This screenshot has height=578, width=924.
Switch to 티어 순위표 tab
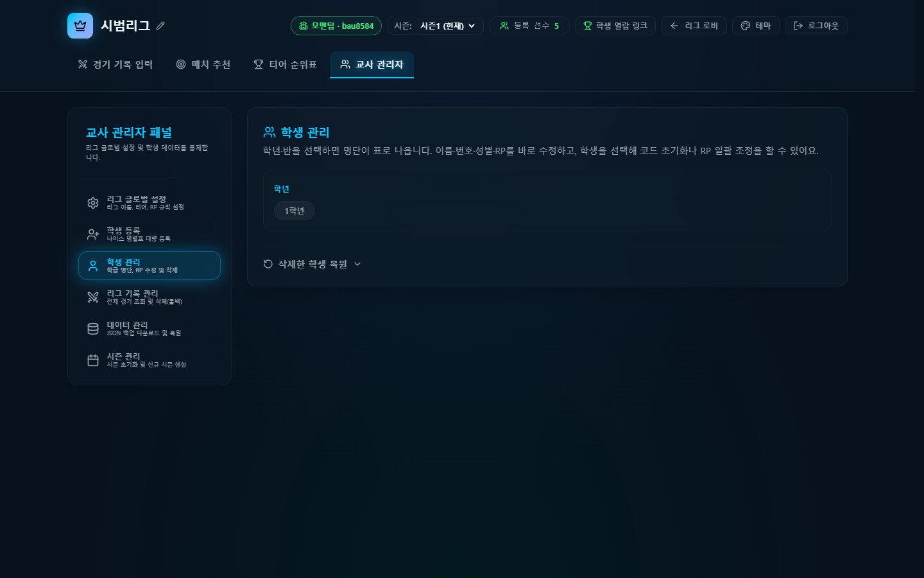point(285,64)
